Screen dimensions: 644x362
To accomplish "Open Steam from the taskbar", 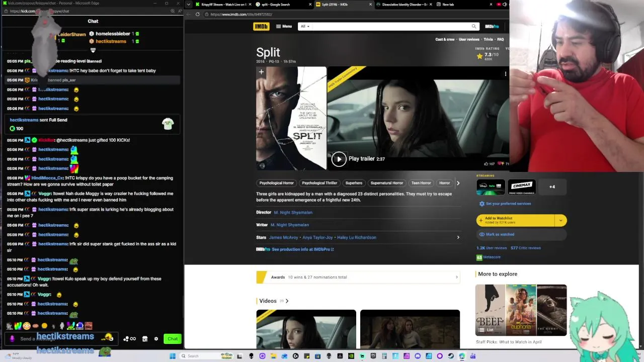I will pyautogui.click(x=450, y=356).
